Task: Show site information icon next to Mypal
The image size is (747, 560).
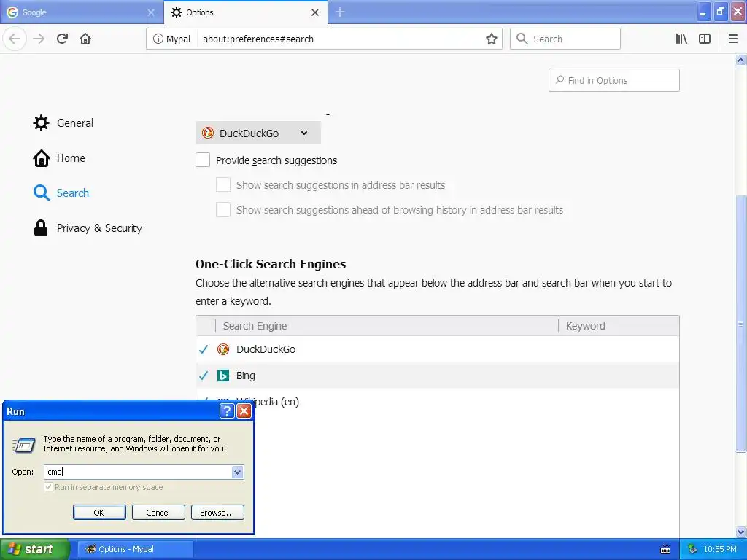Action: click(158, 39)
